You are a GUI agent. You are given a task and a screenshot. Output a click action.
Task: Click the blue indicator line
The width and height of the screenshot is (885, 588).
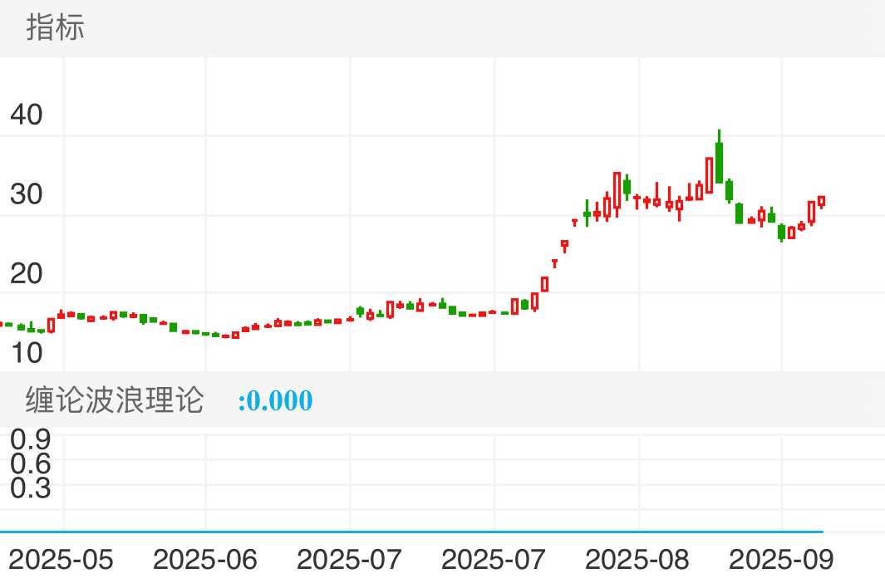(x=411, y=532)
